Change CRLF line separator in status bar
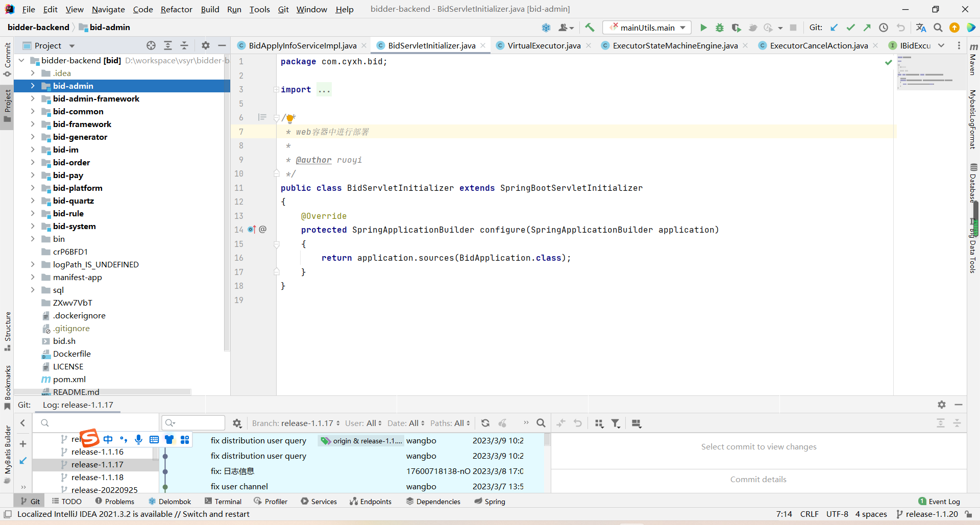Image resolution: width=980 pixels, height=525 pixels. point(809,514)
